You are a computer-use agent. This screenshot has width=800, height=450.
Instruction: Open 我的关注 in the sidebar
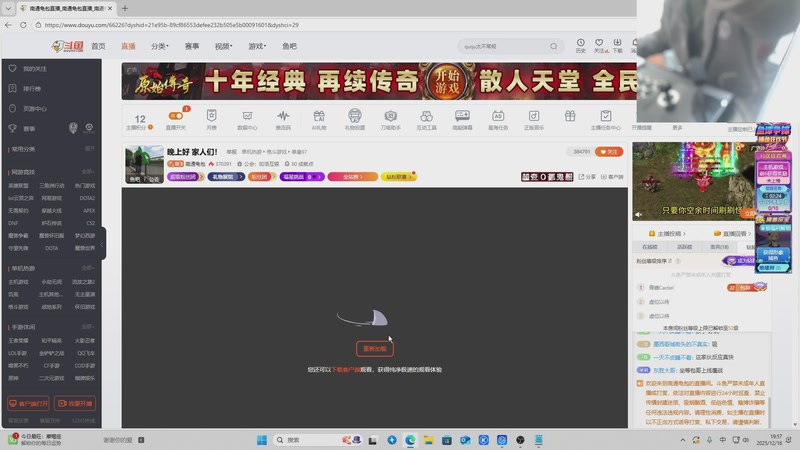tap(35, 68)
